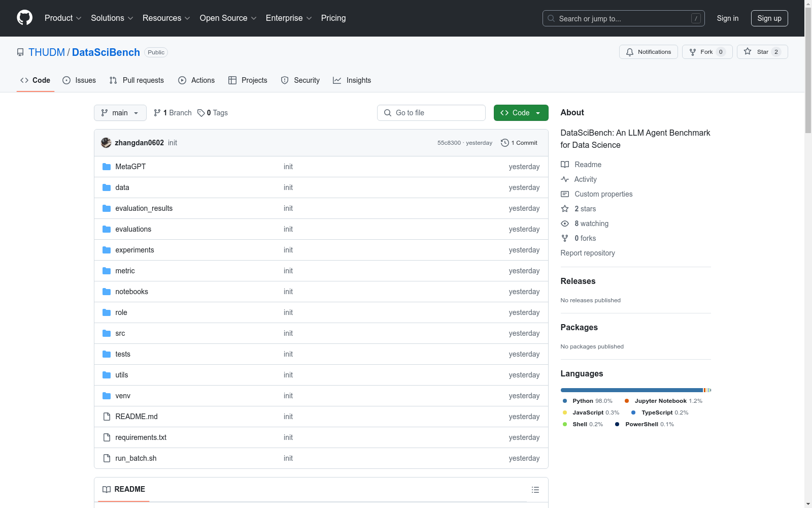Open commit 55c8300
The image size is (812, 508).
pos(449,143)
